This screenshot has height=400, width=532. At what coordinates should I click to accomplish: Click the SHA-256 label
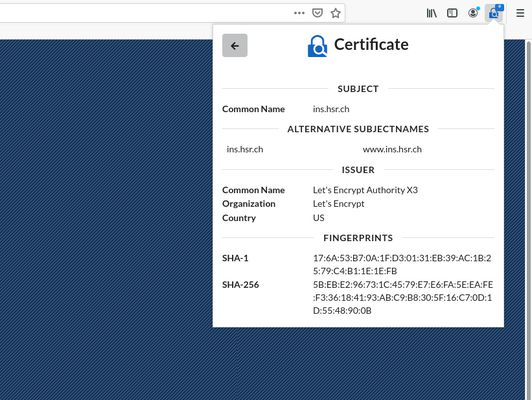point(240,285)
